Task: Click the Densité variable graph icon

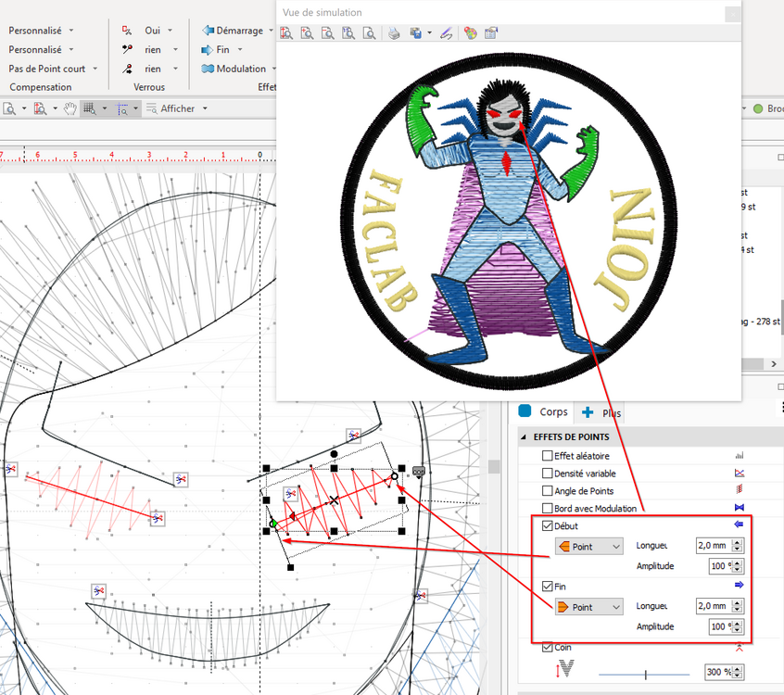Action: 740,473
